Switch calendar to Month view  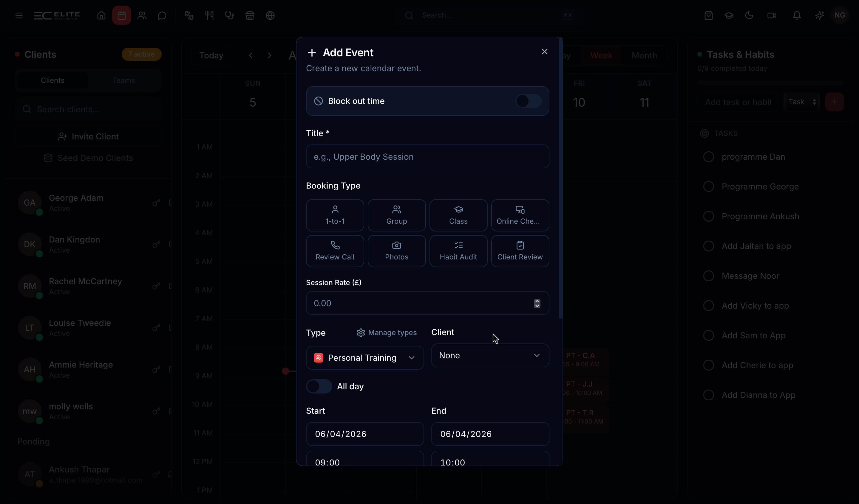click(x=644, y=55)
